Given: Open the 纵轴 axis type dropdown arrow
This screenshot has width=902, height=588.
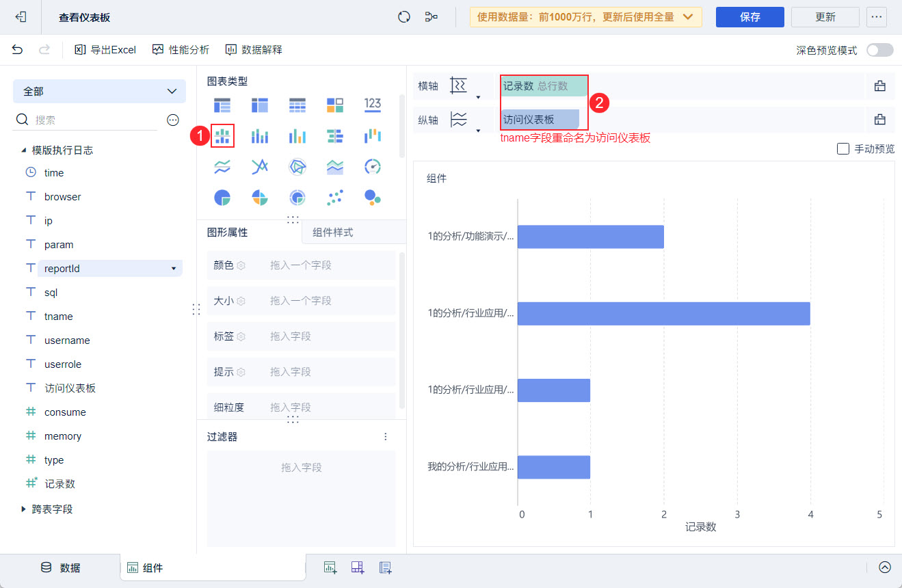Looking at the screenshot, I should [x=478, y=131].
